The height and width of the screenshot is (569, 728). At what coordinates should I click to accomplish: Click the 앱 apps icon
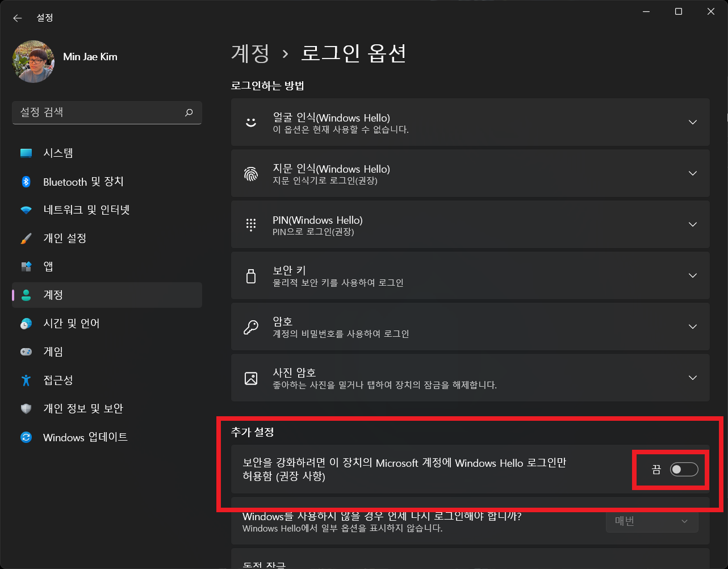[26, 266]
